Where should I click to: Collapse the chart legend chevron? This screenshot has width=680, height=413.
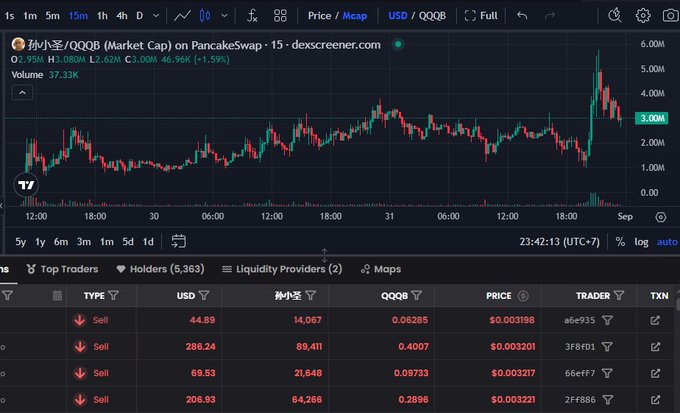22,93
